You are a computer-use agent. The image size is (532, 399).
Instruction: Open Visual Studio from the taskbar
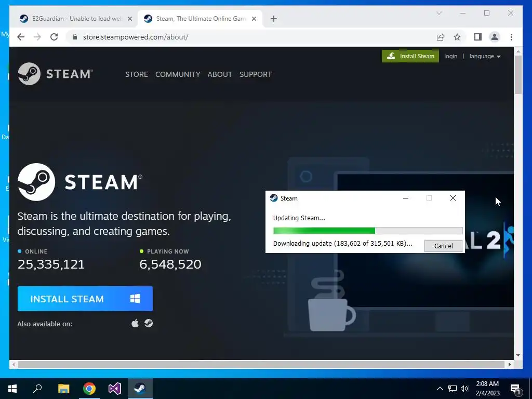point(115,389)
